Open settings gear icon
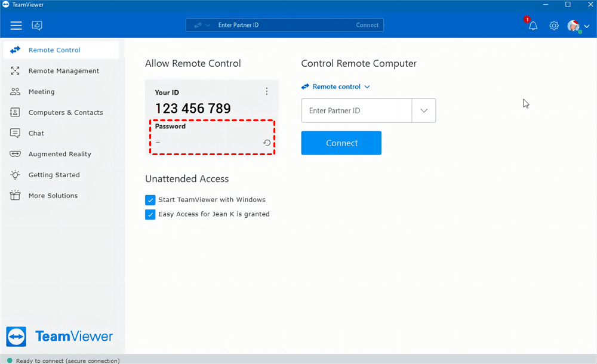This screenshot has height=364, width=597. [554, 26]
